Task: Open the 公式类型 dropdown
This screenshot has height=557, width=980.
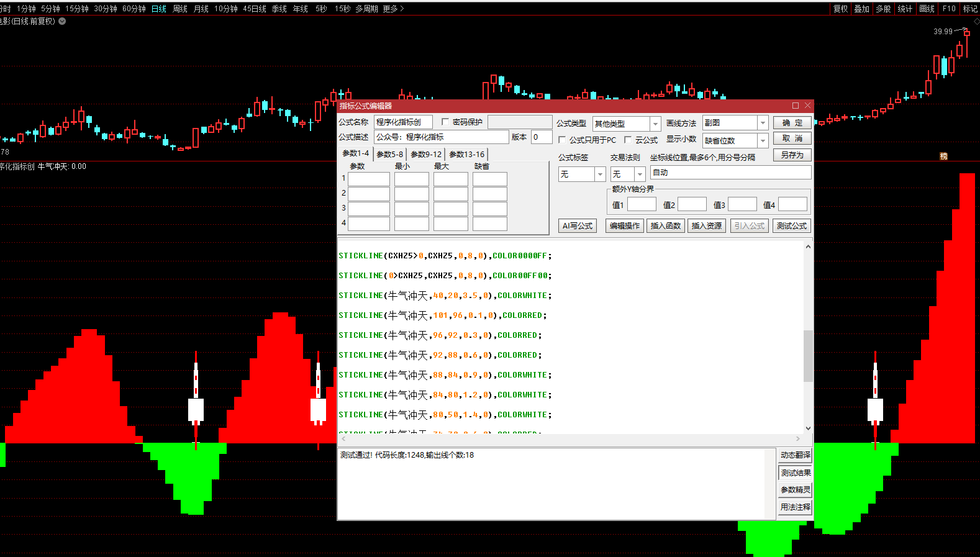Action: 655,124
